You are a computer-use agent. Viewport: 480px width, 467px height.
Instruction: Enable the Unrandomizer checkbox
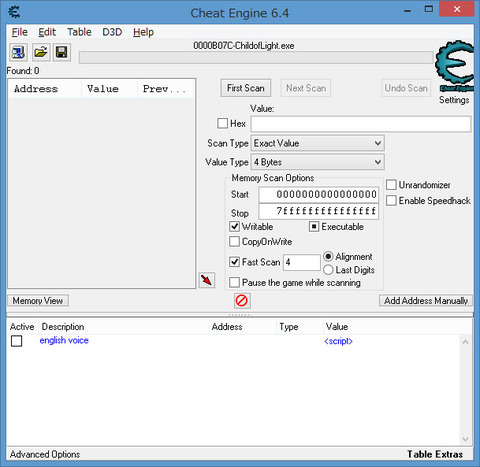tap(391, 185)
